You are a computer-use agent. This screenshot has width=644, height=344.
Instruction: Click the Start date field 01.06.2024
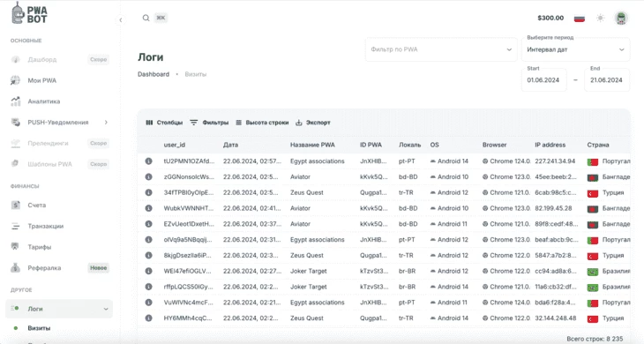point(543,80)
